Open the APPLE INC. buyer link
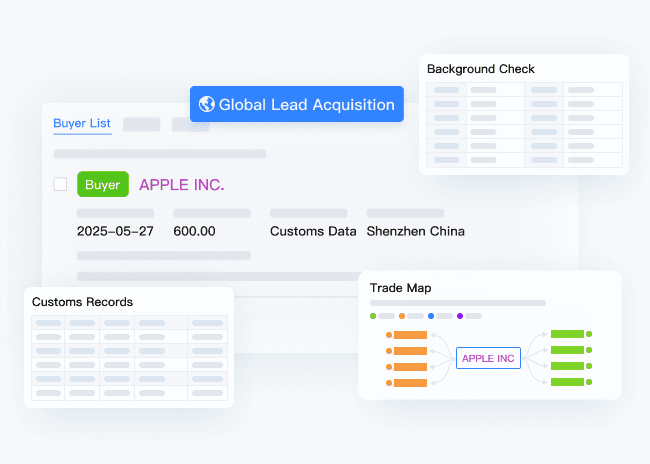Image resolution: width=650 pixels, height=464 pixels. coord(181,185)
